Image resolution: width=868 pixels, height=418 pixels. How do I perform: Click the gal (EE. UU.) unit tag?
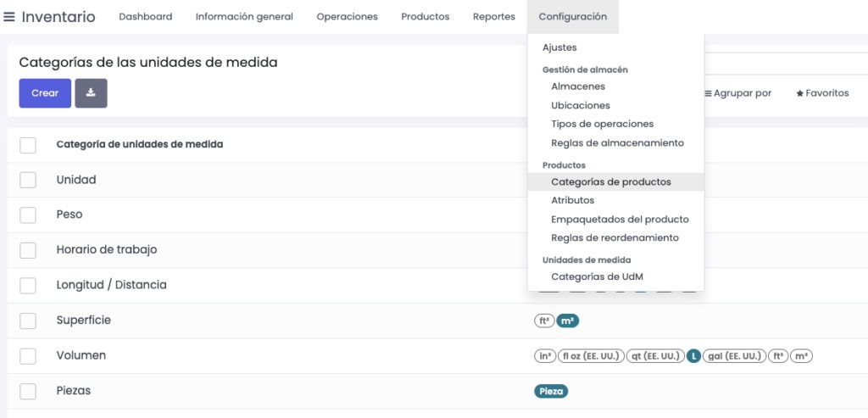click(734, 356)
